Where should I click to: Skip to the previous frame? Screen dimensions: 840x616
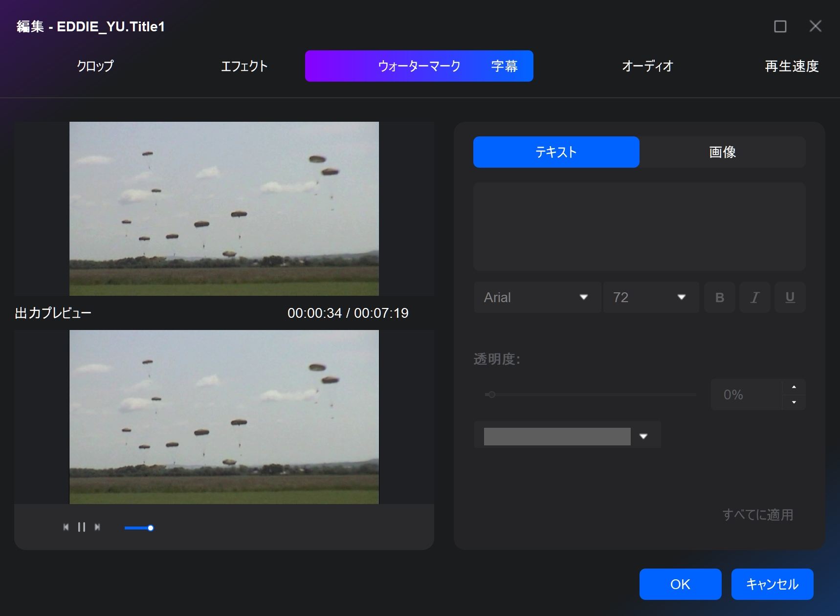click(x=66, y=527)
